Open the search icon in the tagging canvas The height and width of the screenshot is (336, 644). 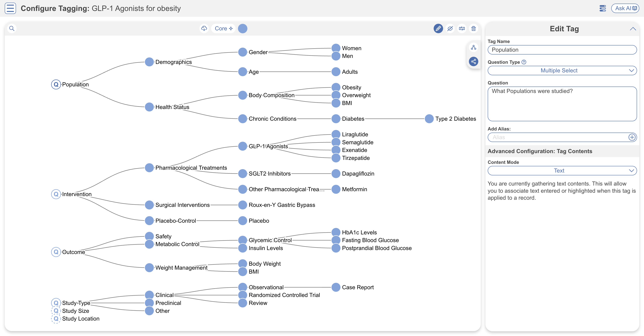pos(12,28)
